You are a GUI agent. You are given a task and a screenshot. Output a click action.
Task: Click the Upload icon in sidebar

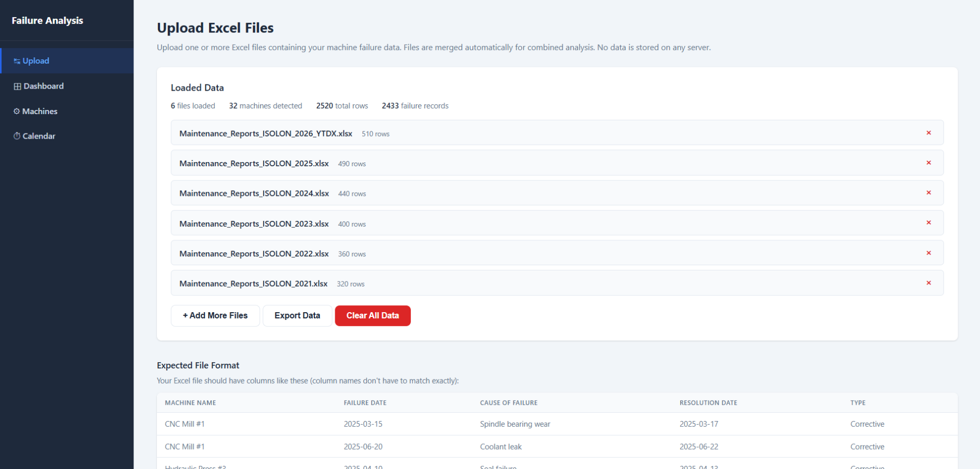17,61
